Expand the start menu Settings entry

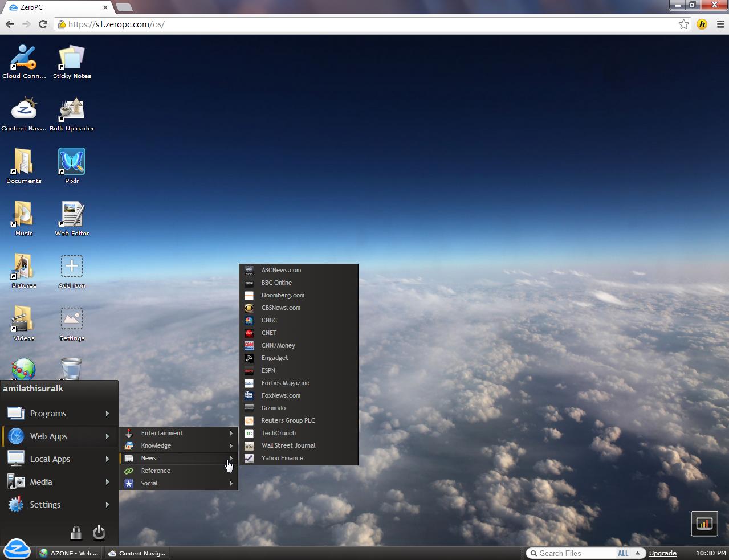coord(59,505)
